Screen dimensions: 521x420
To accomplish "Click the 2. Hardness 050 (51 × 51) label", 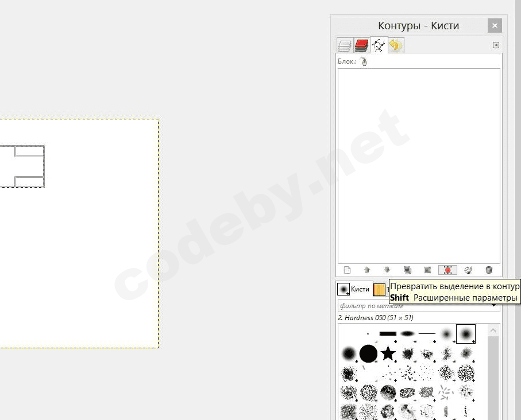I will pos(376,318).
